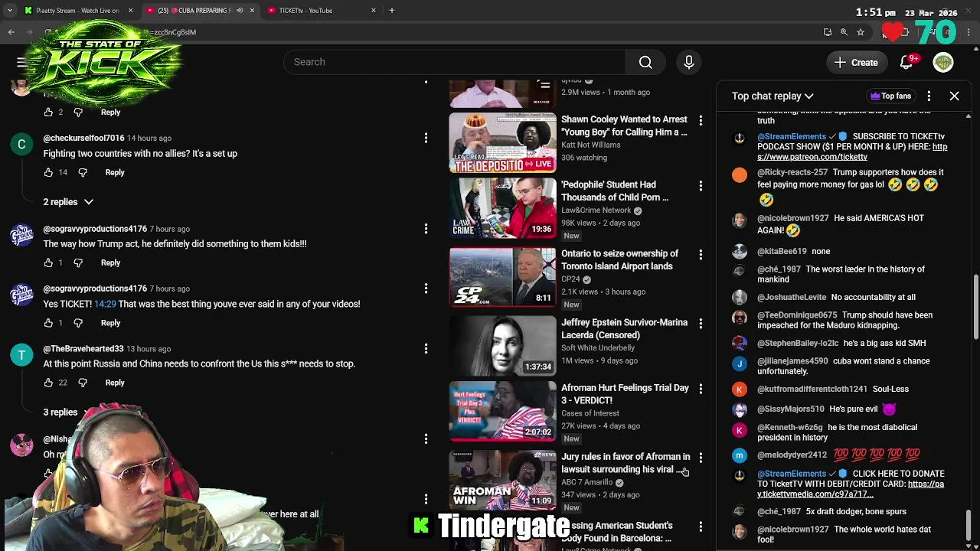Click the Create button
The width and height of the screenshot is (980, 551).
point(856,63)
